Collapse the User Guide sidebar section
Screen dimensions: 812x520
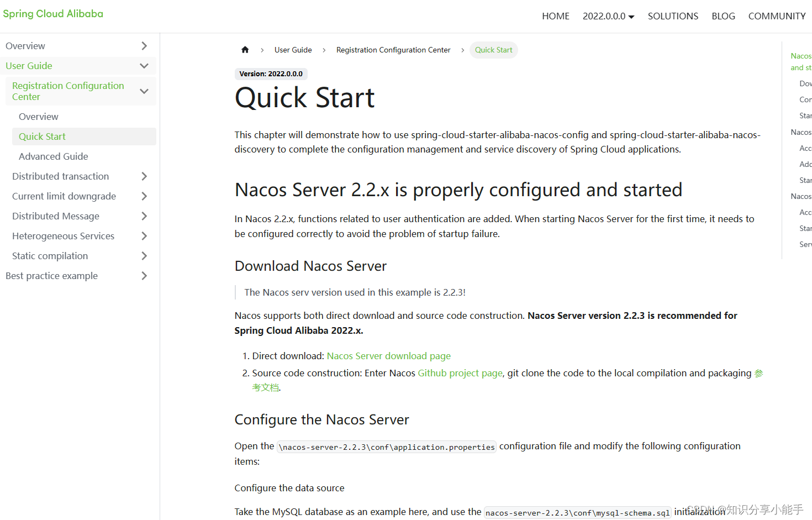(144, 66)
